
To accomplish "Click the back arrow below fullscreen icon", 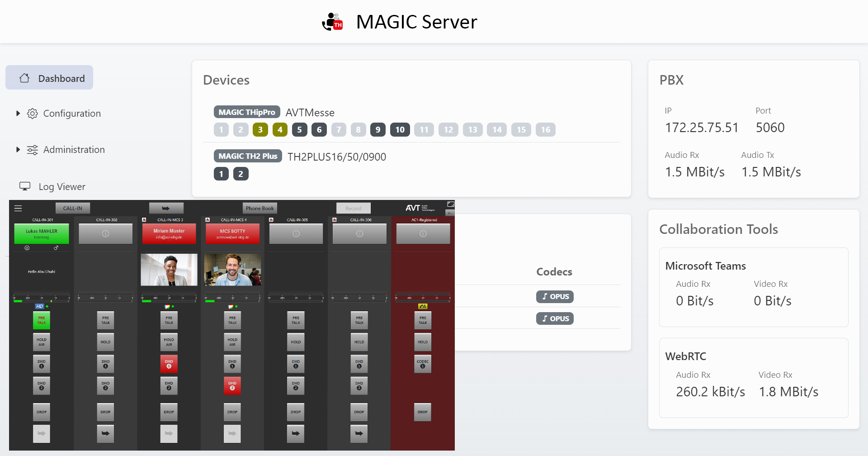I will (450, 213).
